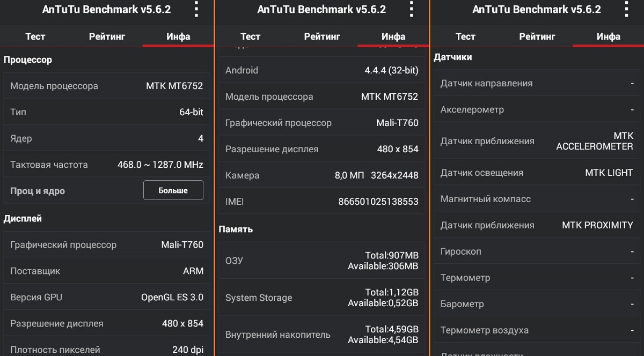Switch to Тест tab in right screenshot
The height and width of the screenshot is (356, 644).
[x=465, y=36]
